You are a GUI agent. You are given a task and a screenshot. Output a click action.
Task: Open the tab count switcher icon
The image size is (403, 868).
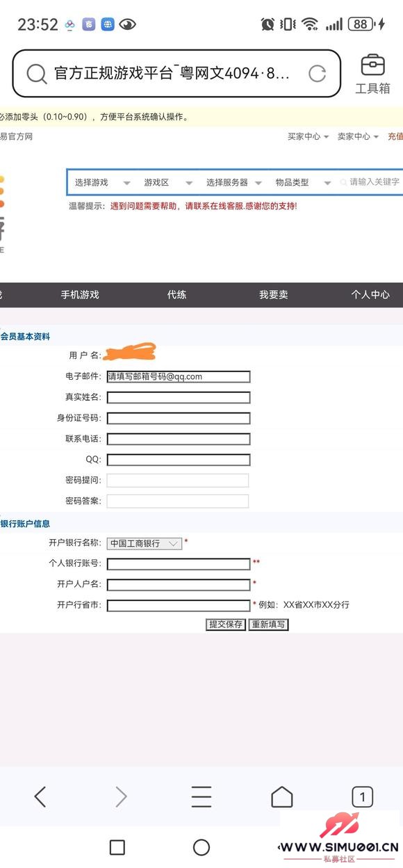[x=362, y=796]
